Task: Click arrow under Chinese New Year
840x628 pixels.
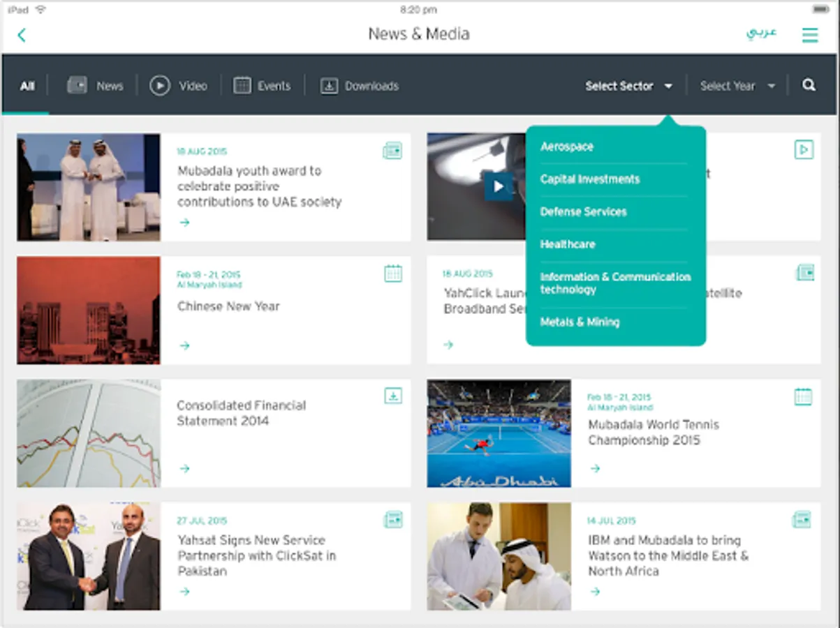Action: (x=184, y=345)
